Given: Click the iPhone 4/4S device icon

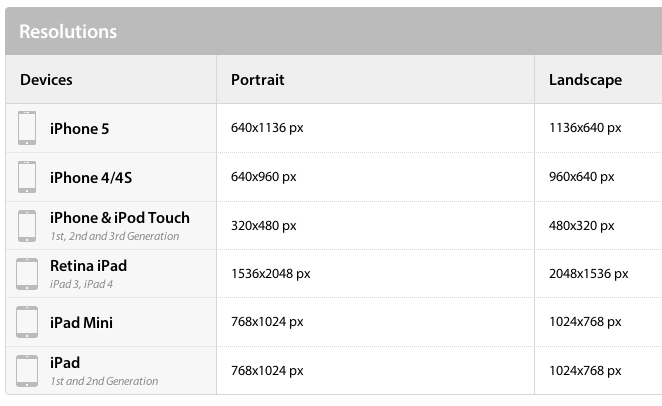Looking at the screenshot, I should click(27, 177).
